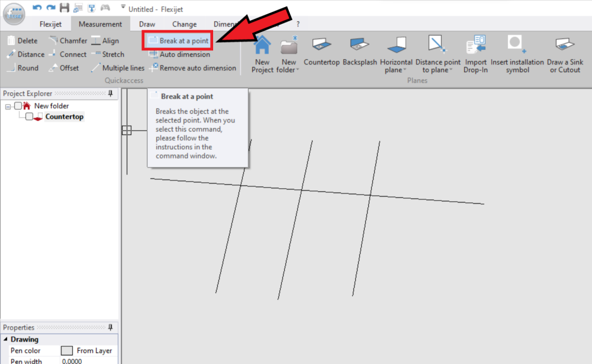Run the Auto dimension command

(179, 54)
